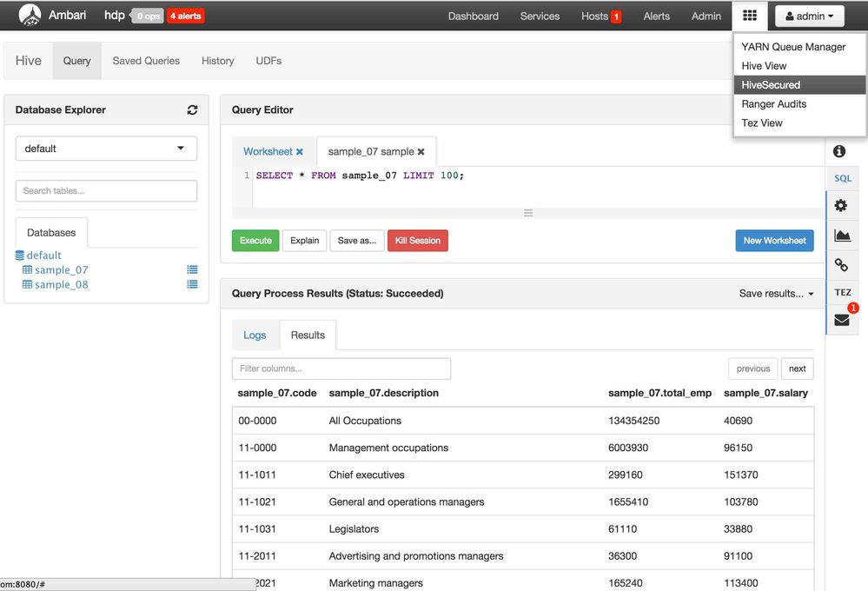Open the default database dropdown
868x591 pixels.
pos(106,149)
